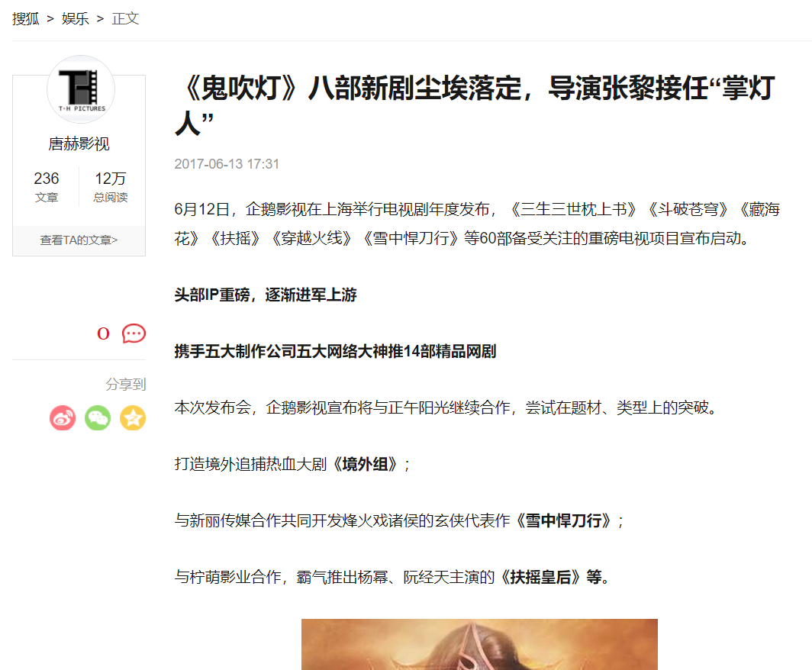Click bold title 《境外组》
Image resolution: width=812 pixels, height=670 pixels.
coord(365,464)
